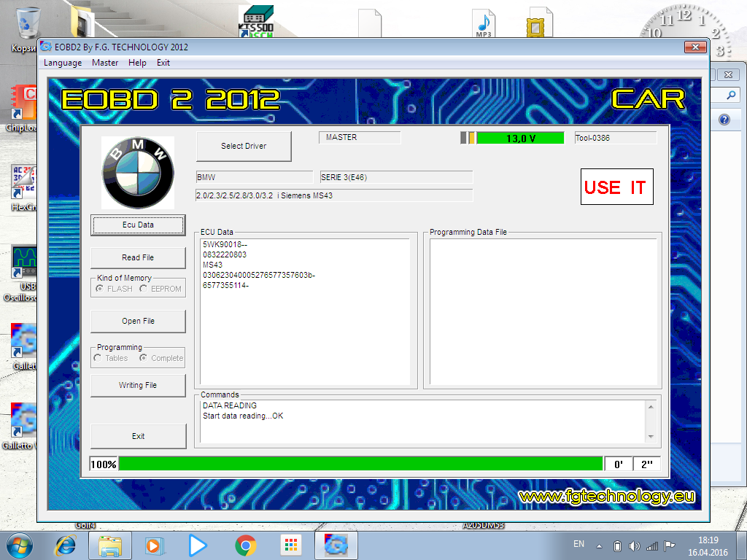Click the Programming Data File text area
Image resolution: width=747 pixels, height=560 pixels.
(543, 311)
